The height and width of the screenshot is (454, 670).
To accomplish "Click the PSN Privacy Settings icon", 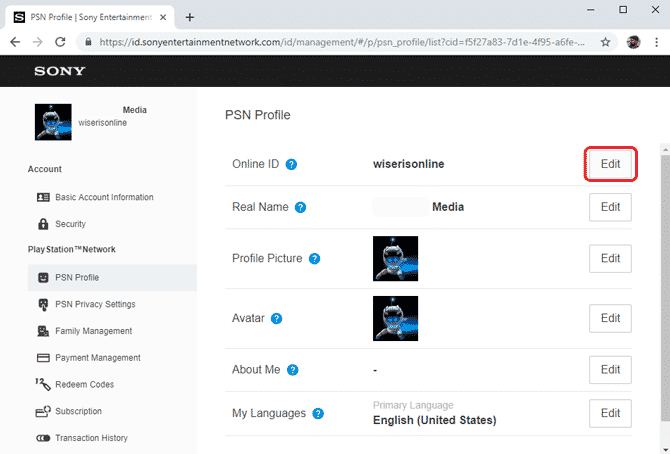I will click(x=43, y=304).
